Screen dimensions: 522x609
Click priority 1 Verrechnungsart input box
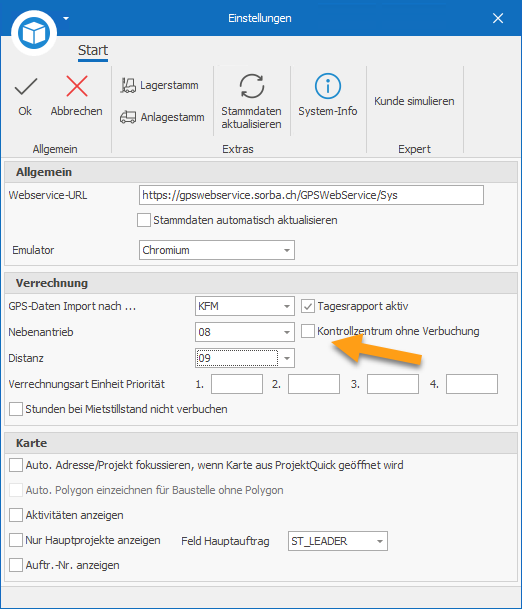click(237, 384)
